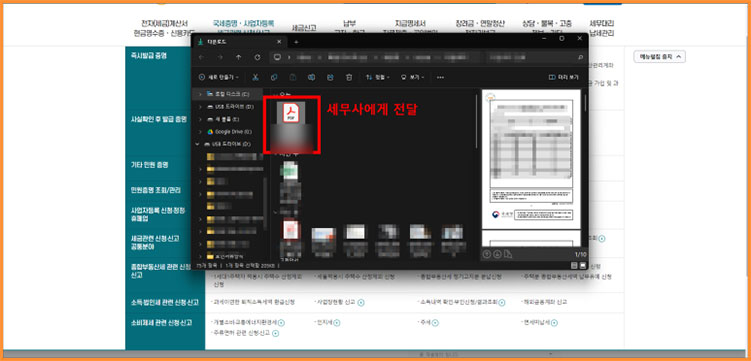Switch to large icons view in status bar
Viewport: 751px width, 361px height.
583,265
